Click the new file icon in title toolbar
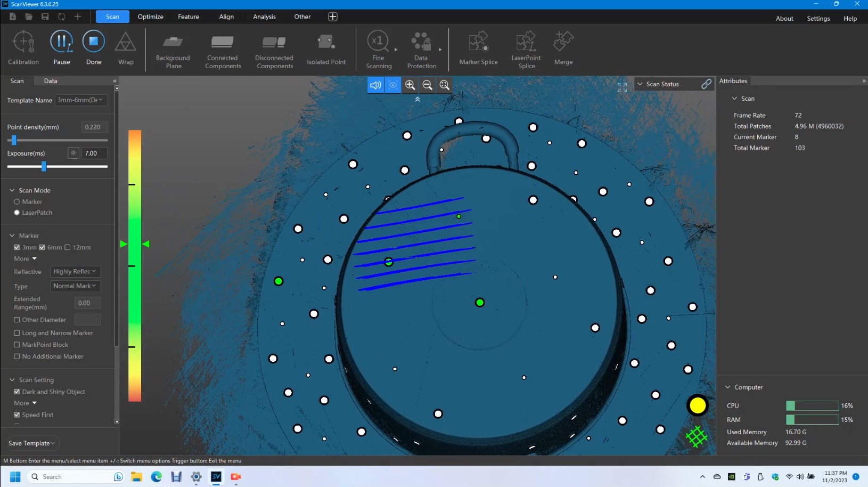This screenshot has width=868, height=487. tap(12, 17)
